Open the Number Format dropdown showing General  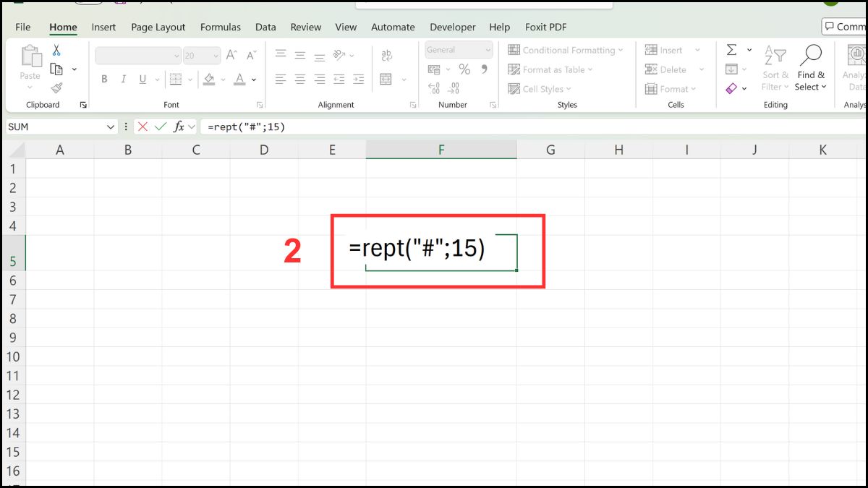point(458,49)
